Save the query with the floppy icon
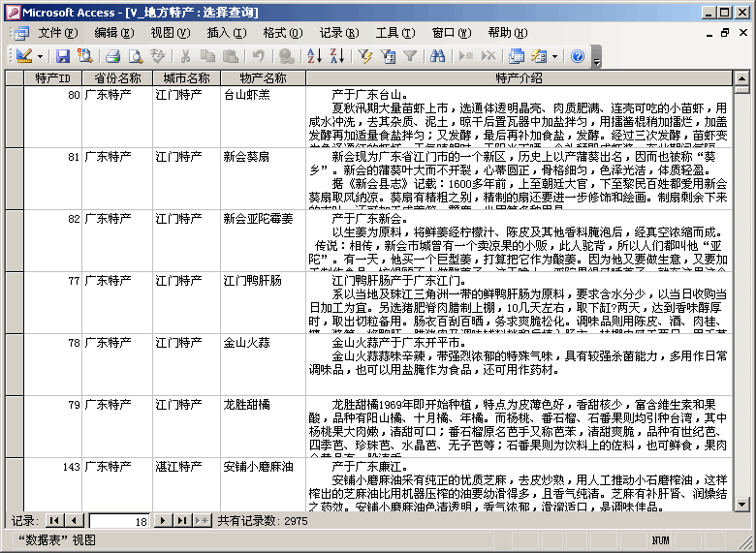 (63, 56)
